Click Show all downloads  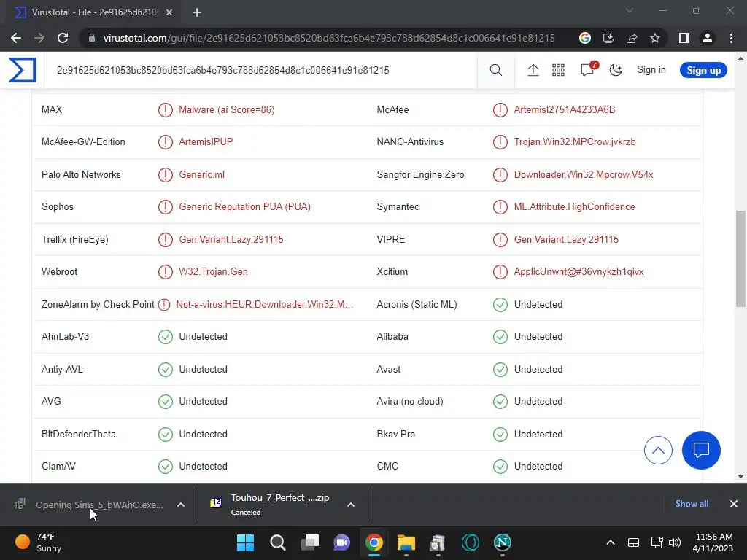tap(692, 504)
